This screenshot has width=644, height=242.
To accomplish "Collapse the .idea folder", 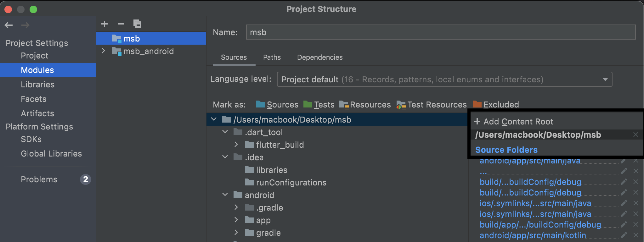I will pyautogui.click(x=225, y=157).
